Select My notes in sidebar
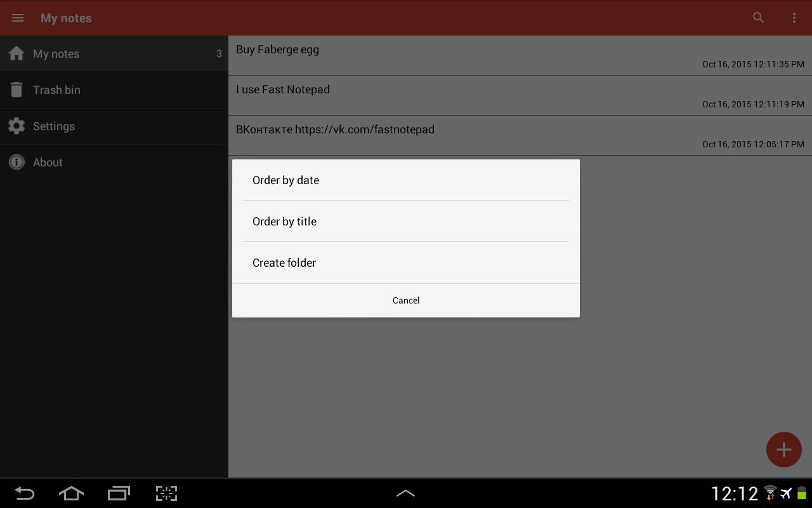This screenshot has width=812, height=508. pos(114,53)
